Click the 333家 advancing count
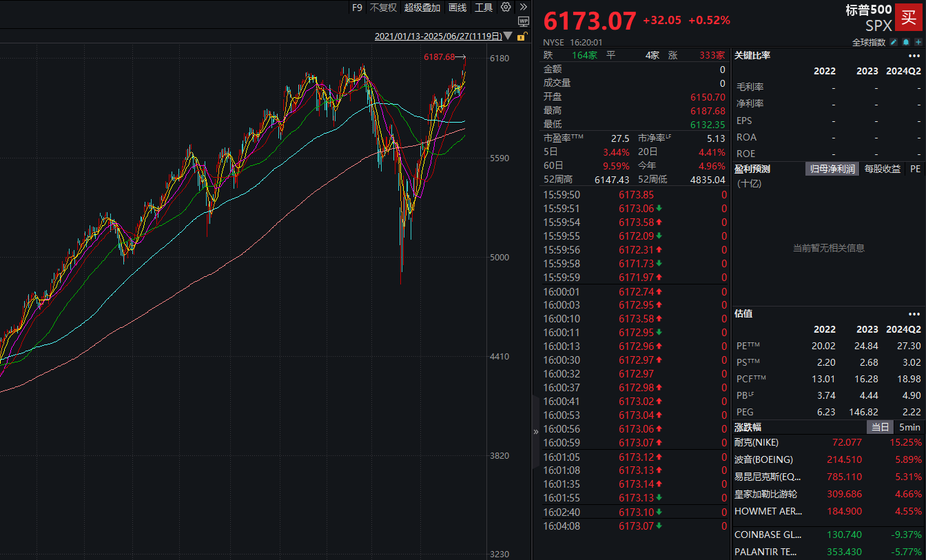Viewport: 926px width, 560px height. point(712,55)
